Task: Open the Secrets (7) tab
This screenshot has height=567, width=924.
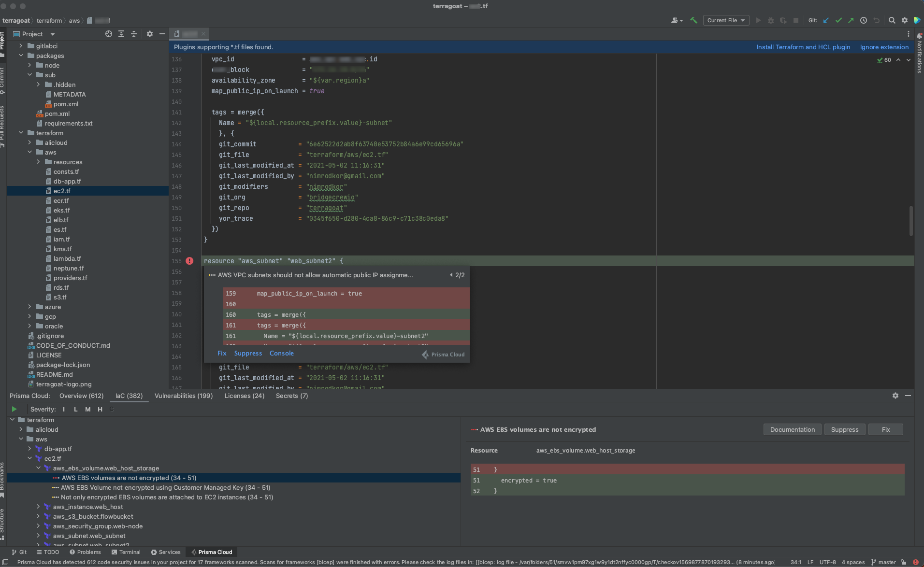Action: [292, 396]
